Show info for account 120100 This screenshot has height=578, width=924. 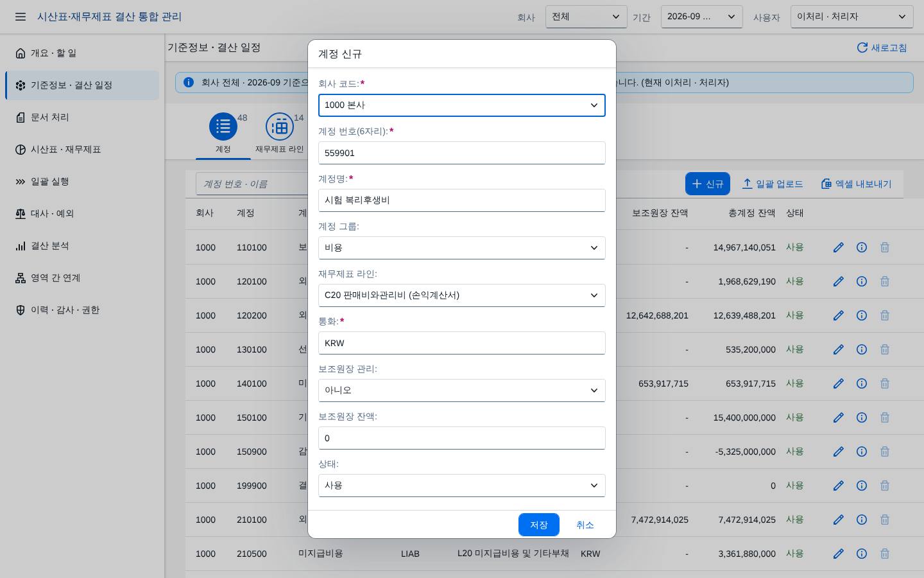pyautogui.click(x=862, y=281)
